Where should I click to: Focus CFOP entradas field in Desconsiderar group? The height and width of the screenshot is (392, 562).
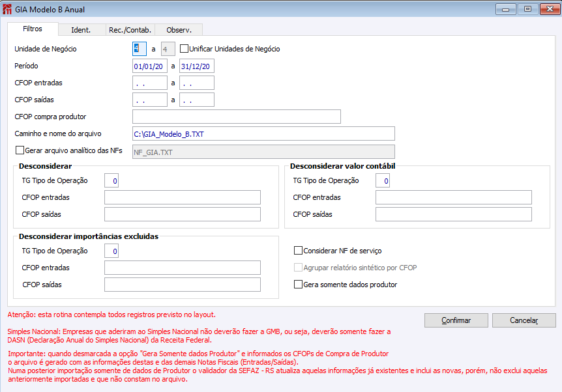pyautogui.click(x=183, y=197)
